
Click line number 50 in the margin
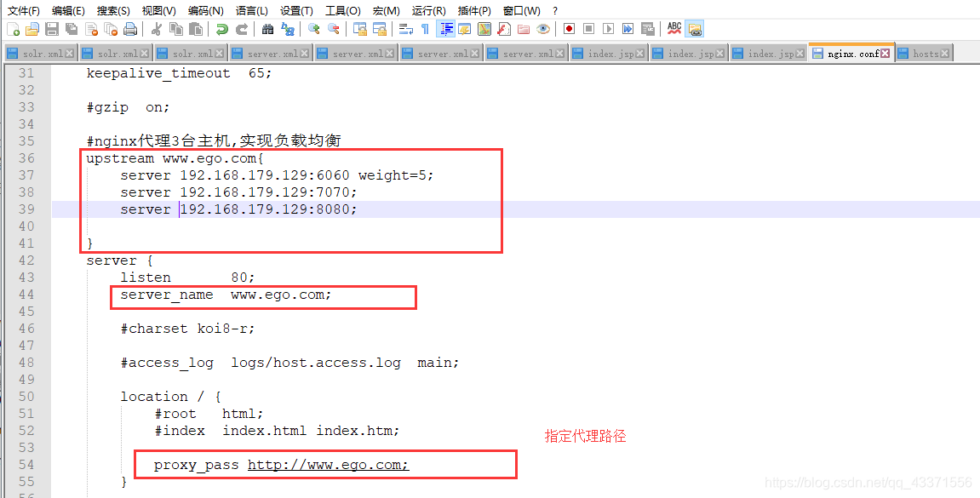[x=26, y=397]
